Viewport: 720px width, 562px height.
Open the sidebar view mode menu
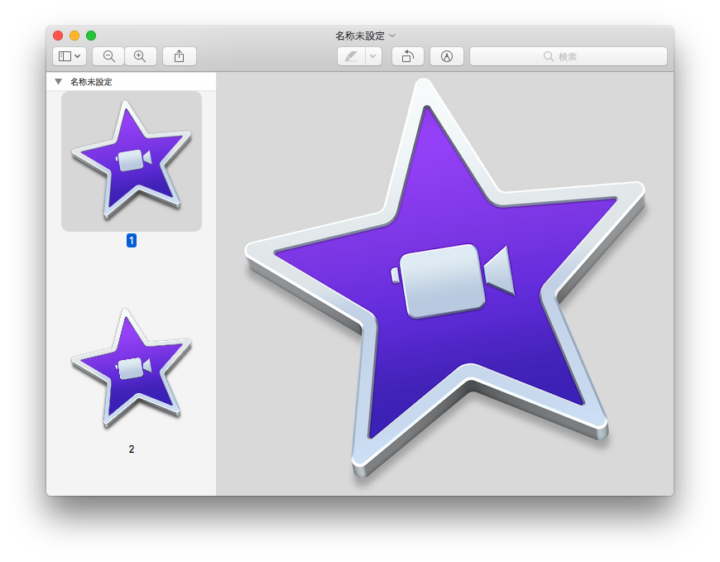(x=69, y=57)
